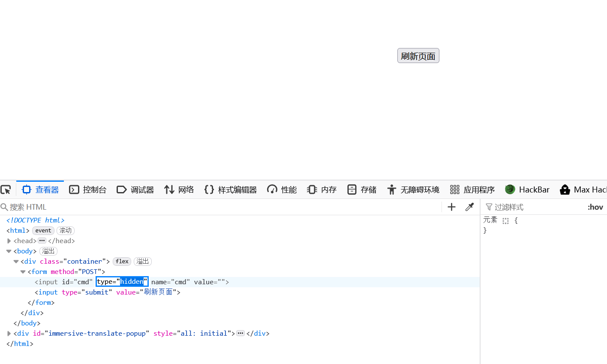This screenshot has width=607, height=364.
Task: Click the empty value="" attribute of cmd input
Action: (210, 282)
